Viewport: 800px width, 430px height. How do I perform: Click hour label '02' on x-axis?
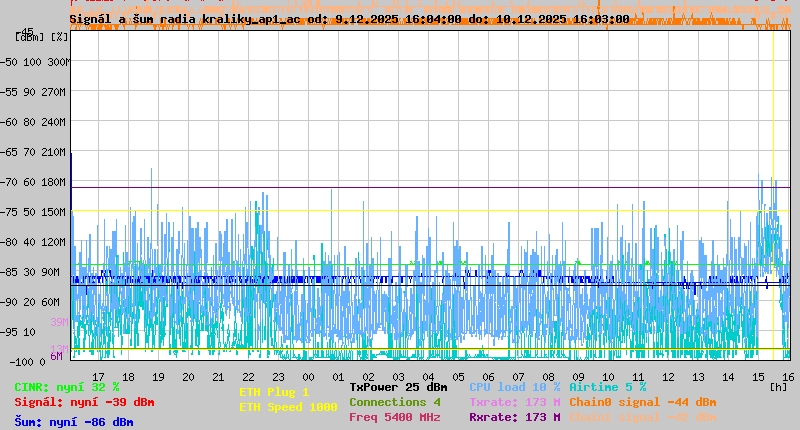[x=368, y=377]
